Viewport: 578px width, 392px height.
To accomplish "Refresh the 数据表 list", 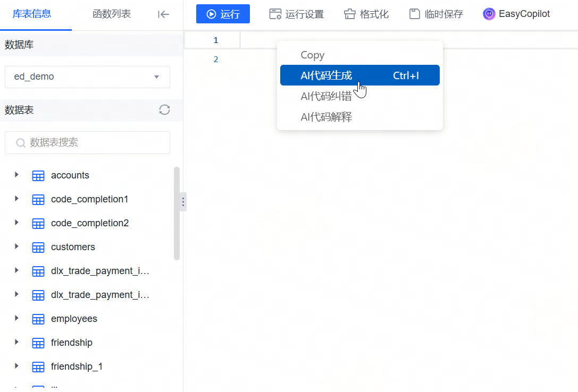I will click(164, 110).
